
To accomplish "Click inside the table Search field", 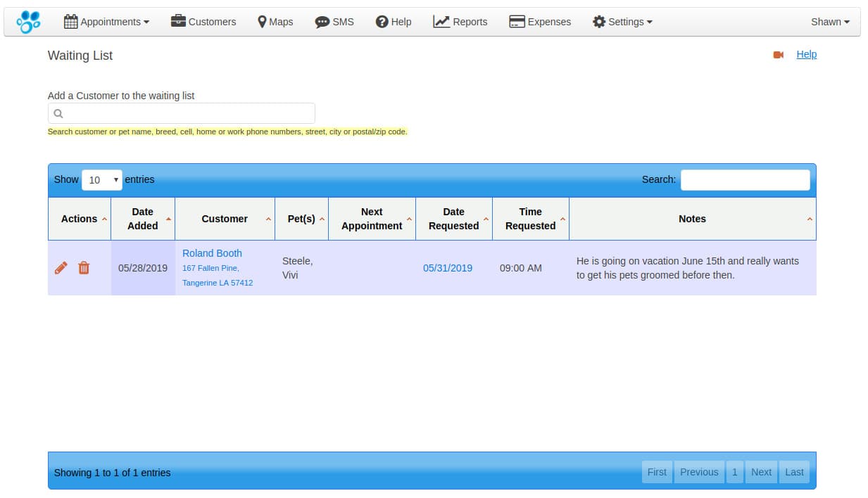I will pyautogui.click(x=745, y=180).
